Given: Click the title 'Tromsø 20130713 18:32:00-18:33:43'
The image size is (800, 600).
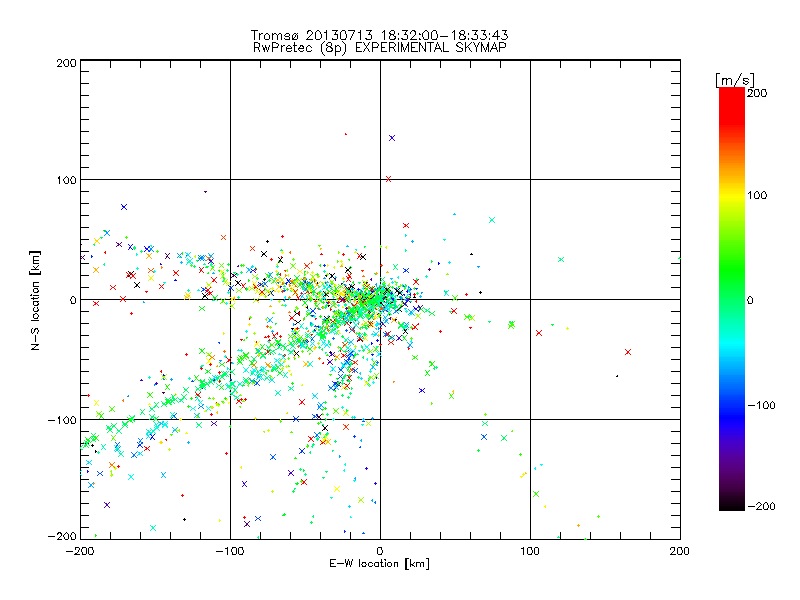Looking at the screenshot, I should (379, 35).
